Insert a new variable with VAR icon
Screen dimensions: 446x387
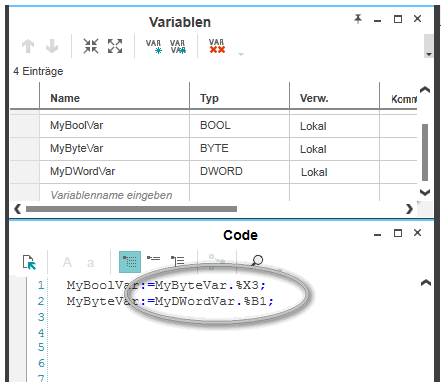click(x=154, y=46)
